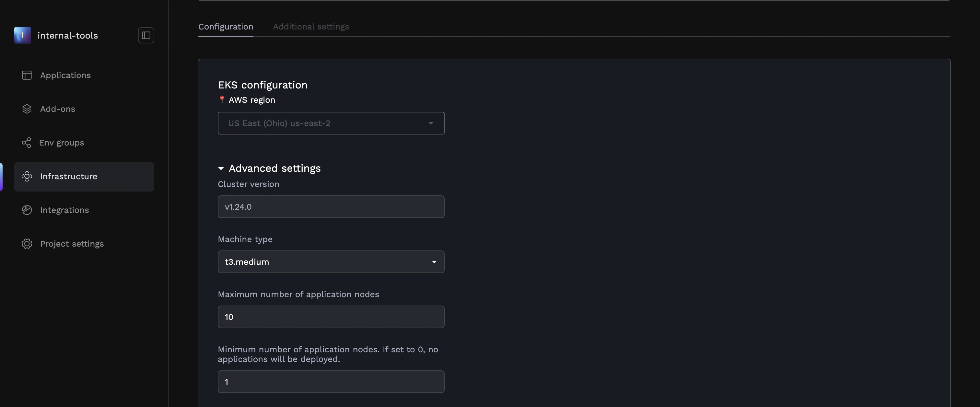Click the Infrastructure icon in the sidebar
980x407 pixels.
pyautogui.click(x=27, y=176)
